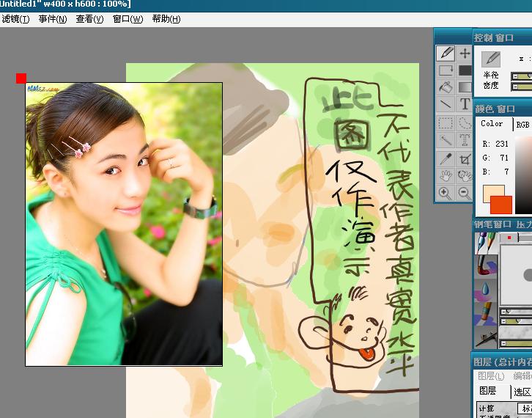Screen dimensions: 532x418
Task: Choose the fountain pen and pencil brush
Action: click(486, 243)
